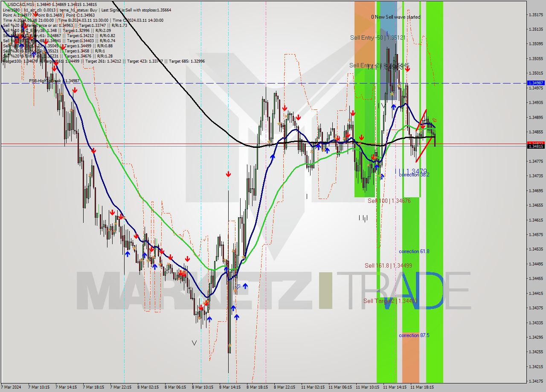Click the 1.35135 price axis value
The image size is (546, 392).
pos(536,29)
